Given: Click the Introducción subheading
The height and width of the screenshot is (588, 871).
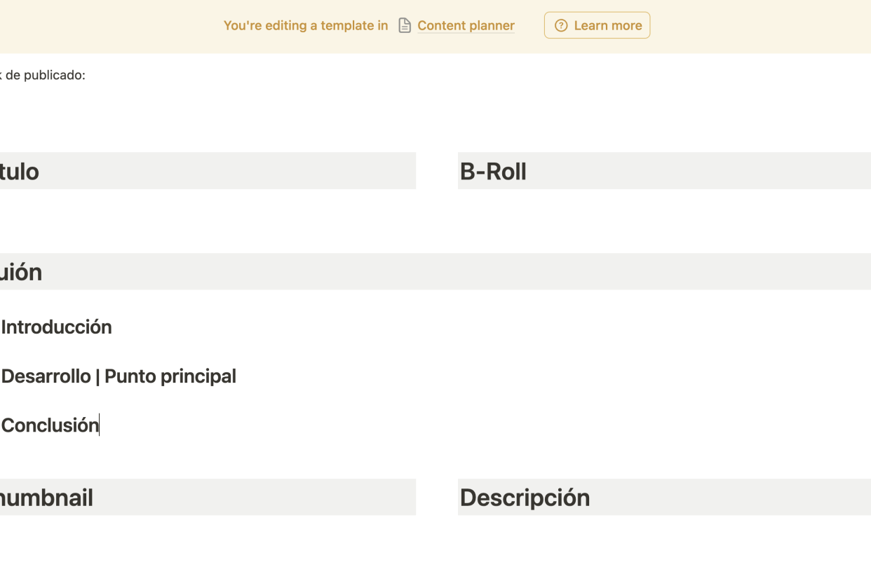Looking at the screenshot, I should (56, 327).
